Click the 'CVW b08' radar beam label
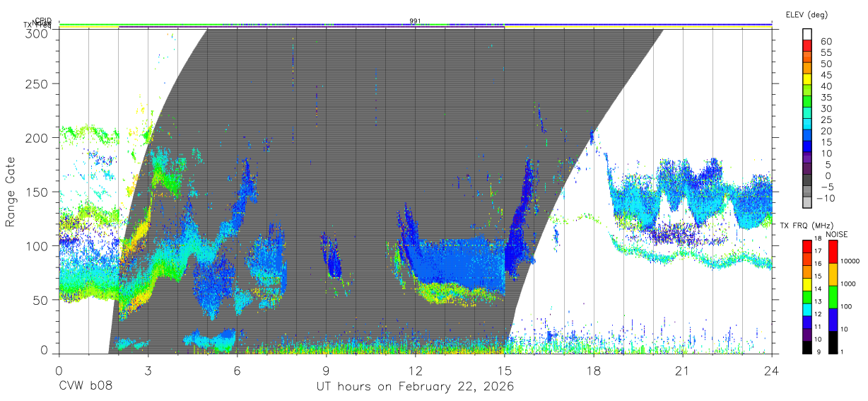The image size is (868, 401). pyautogui.click(x=86, y=387)
